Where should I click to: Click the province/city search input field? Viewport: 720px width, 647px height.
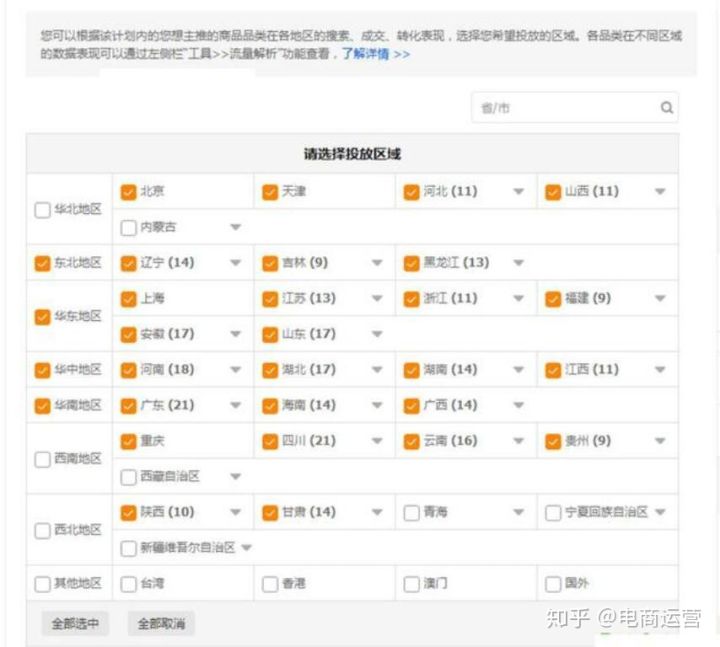[x=565, y=108]
